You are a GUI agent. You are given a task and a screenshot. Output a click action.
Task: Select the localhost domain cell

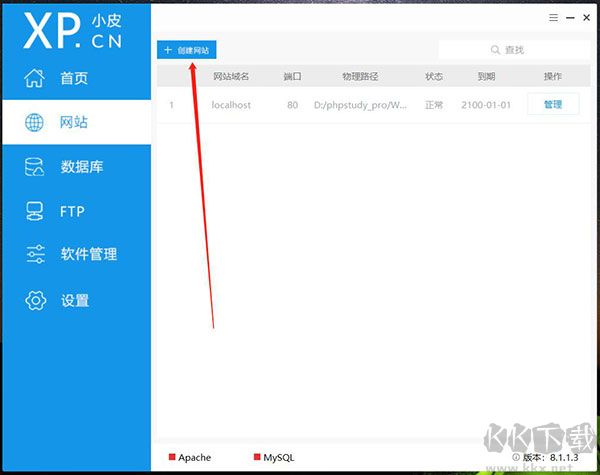tap(231, 105)
